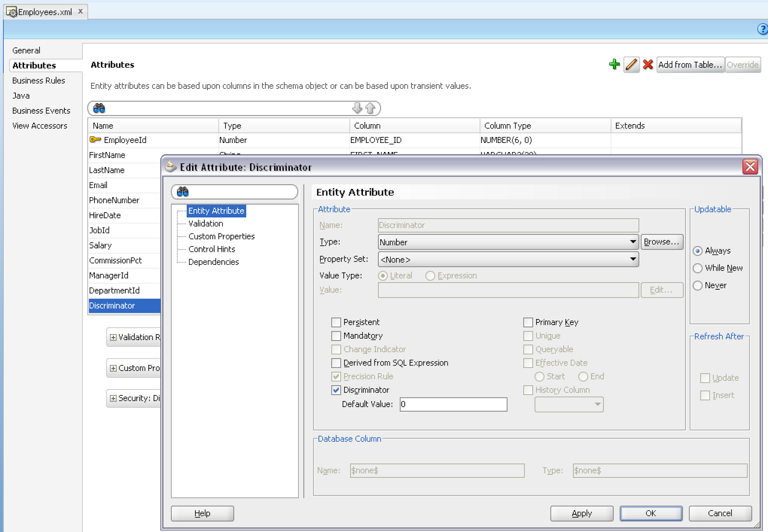768x532 pixels.
Task: Click the dialog search field
Action: (x=235, y=192)
